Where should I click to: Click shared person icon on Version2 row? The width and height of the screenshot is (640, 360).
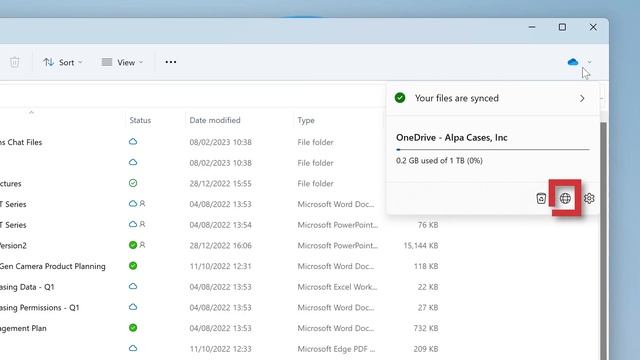click(142, 245)
